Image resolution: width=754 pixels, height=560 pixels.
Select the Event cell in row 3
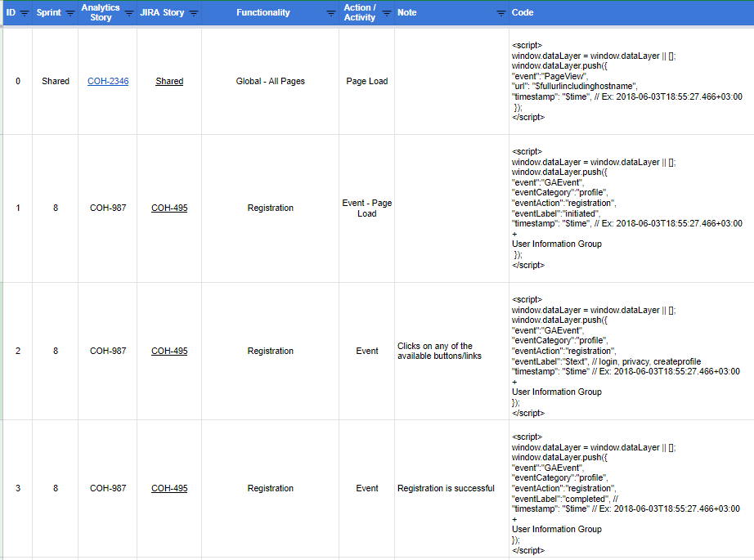click(367, 488)
